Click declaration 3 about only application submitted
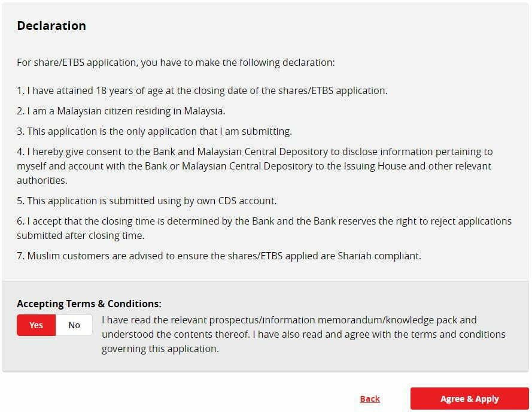This screenshot has height=412, width=532. 154,132
